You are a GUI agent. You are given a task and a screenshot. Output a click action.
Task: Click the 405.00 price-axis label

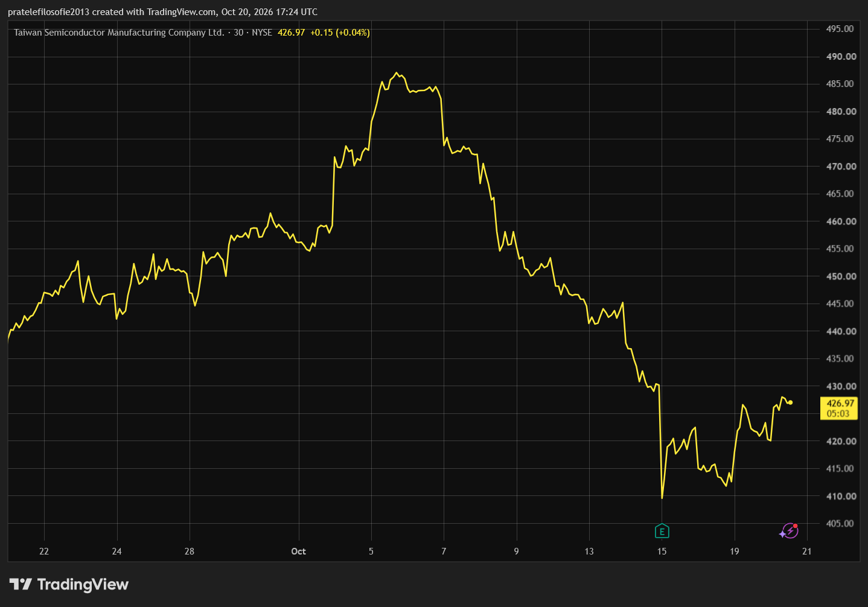click(x=840, y=523)
